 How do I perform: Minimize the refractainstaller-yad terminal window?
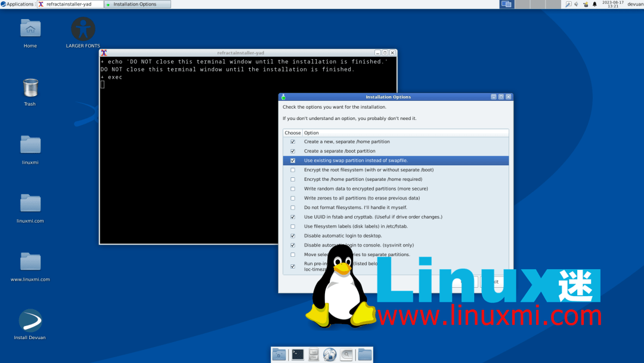tap(377, 53)
